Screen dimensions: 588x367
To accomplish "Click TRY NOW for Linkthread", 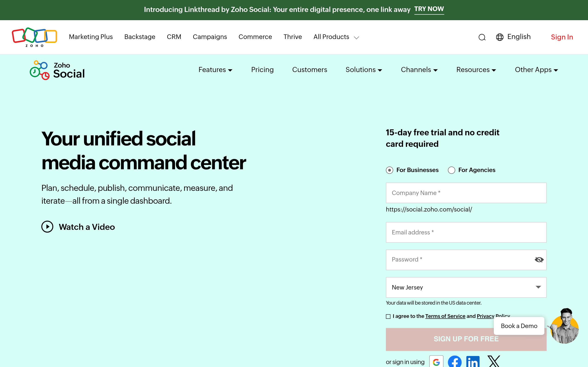I will click(429, 9).
